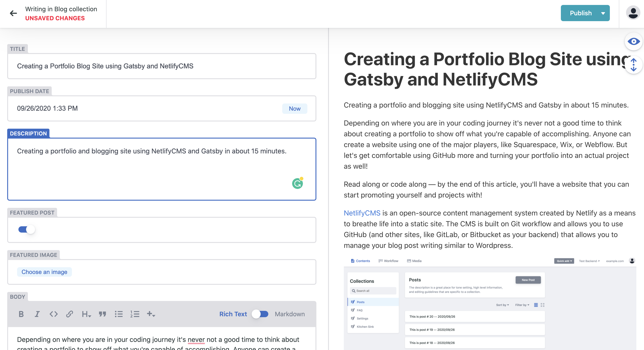The height and width of the screenshot is (350, 644).
Task: Select the Markdown mode label
Action: point(290,314)
